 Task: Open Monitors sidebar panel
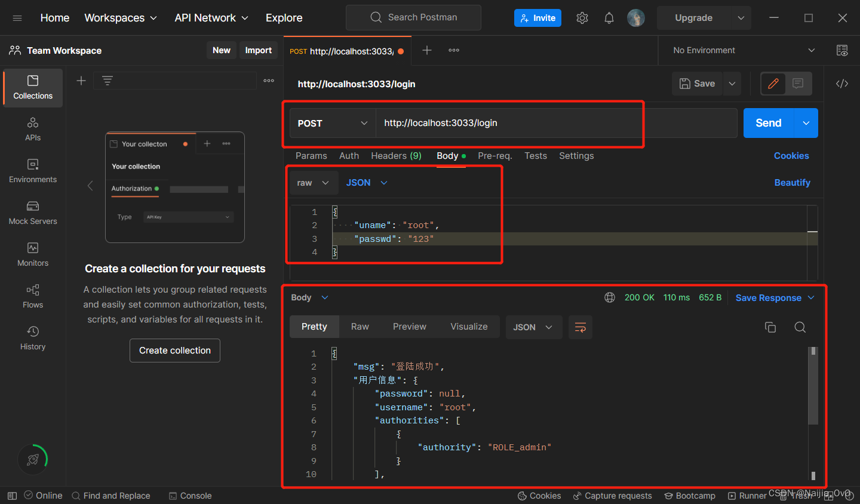point(33,255)
